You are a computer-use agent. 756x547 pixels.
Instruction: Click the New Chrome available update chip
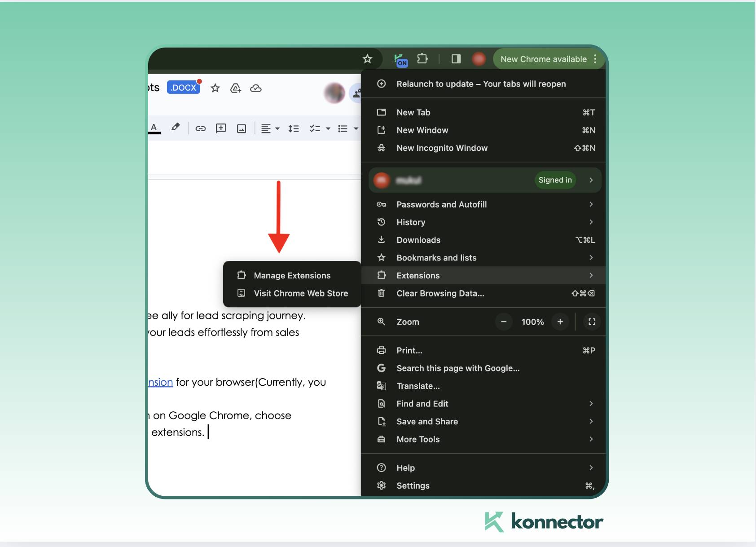point(544,59)
